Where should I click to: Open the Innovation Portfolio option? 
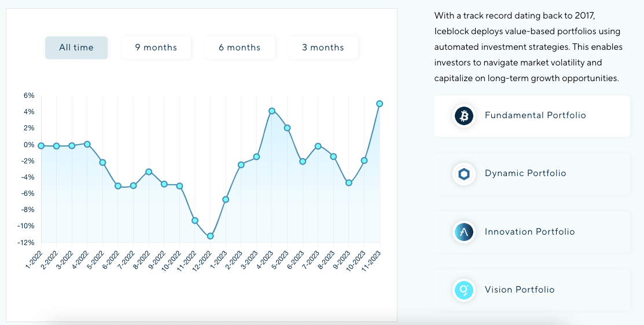click(x=529, y=232)
